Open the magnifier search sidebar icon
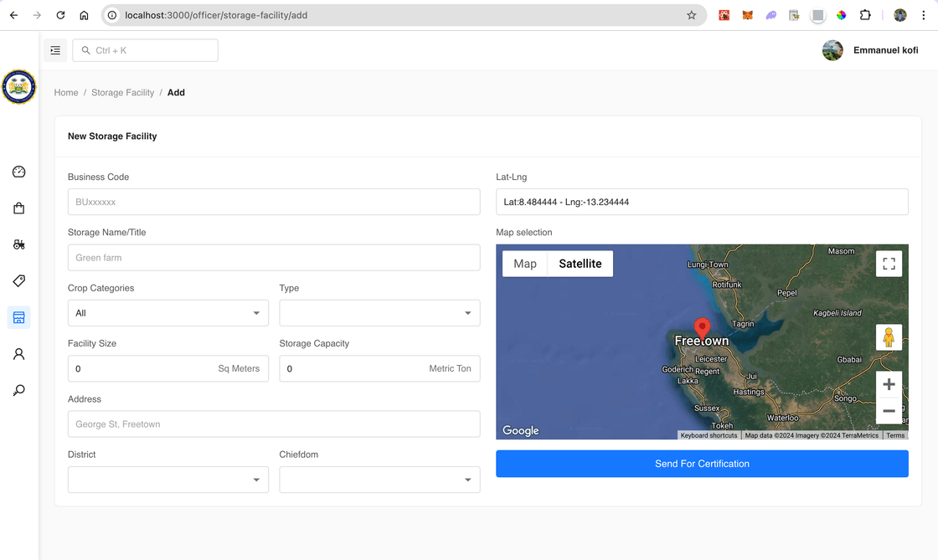The height and width of the screenshot is (560, 938). (19, 390)
